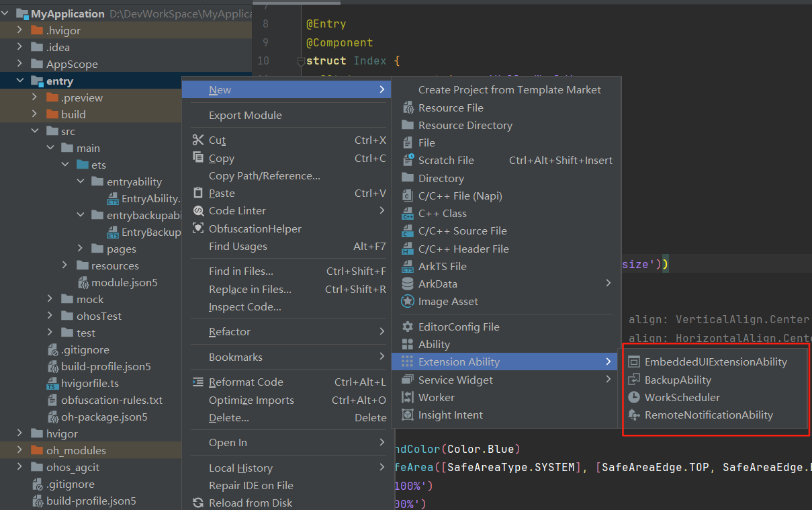Screen dimensions: 812x510
Task: Click the ArkTS File icon
Action: (x=407, y=267)
